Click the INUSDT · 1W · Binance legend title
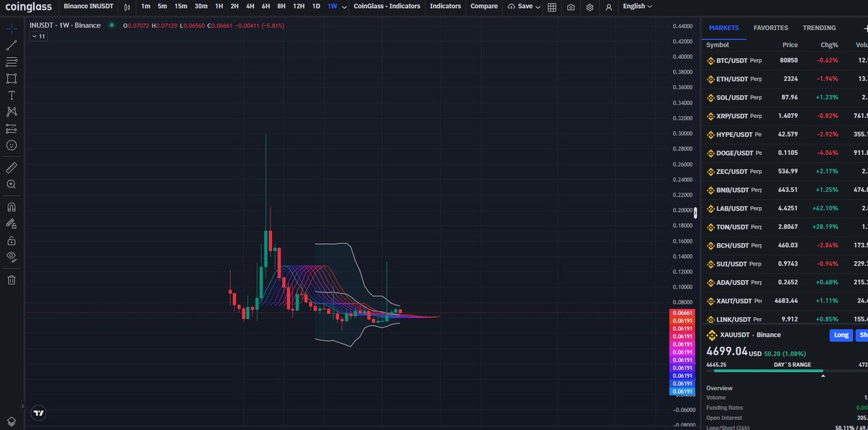Viewport: 868px width, 430px height. pos(66,25)
